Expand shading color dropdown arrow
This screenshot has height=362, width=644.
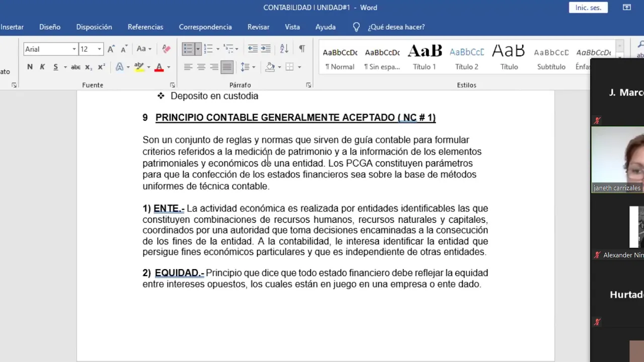(280, 67)
